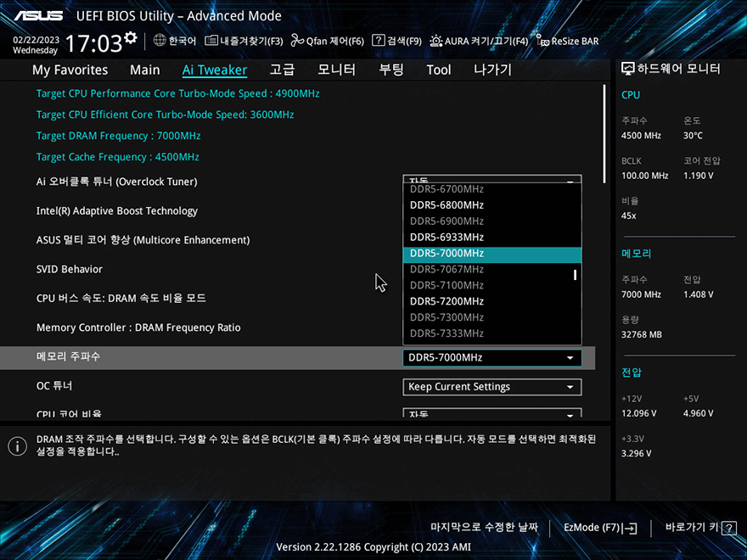
Task: Click the EzMode exit arrow icon
Action: pos(630,528)
